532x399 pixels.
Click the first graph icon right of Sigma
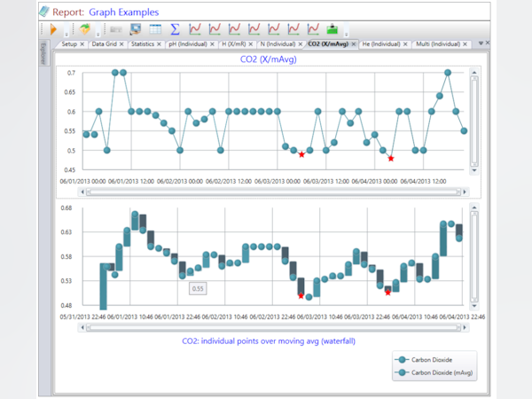pos(195,29)
